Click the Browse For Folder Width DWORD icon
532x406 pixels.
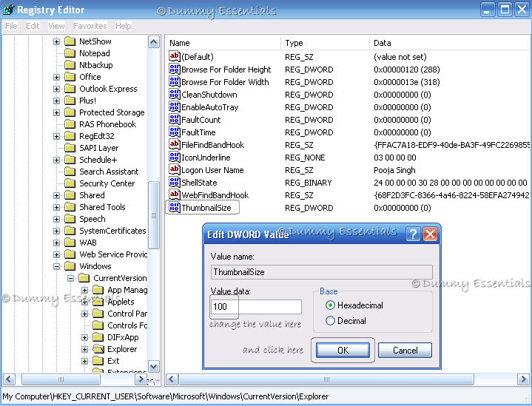click(175, 81)
